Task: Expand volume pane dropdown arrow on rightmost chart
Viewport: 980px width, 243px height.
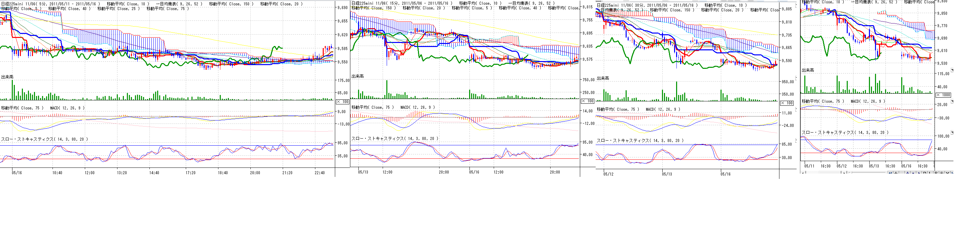Action: (952, 70)
